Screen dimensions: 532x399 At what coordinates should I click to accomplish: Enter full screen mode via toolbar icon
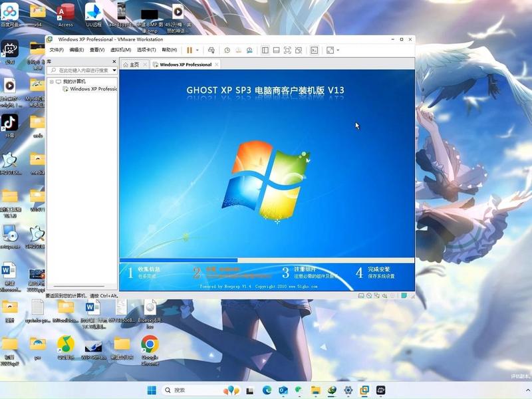click(x=287, y=51)
